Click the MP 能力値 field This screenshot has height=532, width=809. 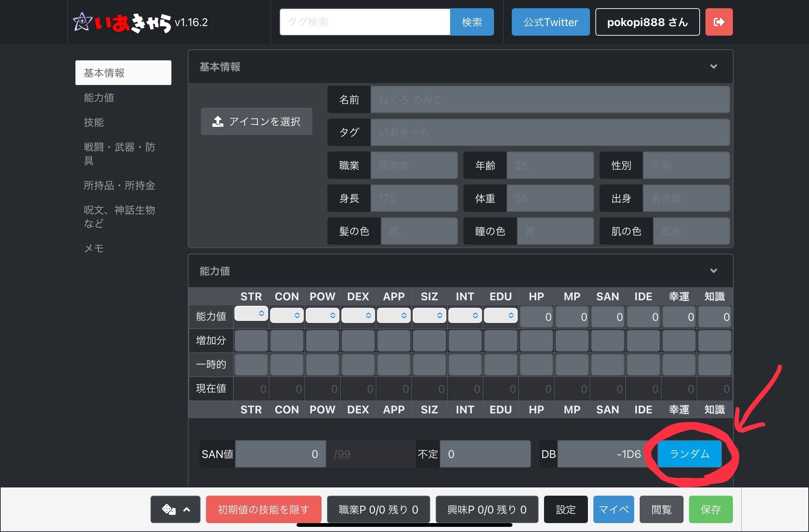pos(572,317)
